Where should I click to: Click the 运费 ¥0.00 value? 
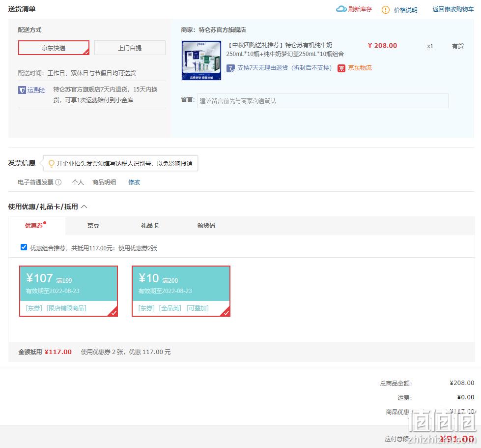pyautogui.click(x=465, y=397)
